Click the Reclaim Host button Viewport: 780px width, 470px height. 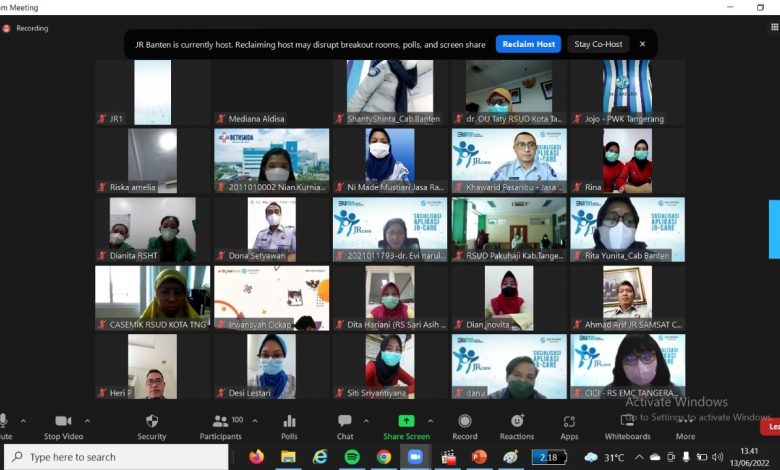click(528, 44)
